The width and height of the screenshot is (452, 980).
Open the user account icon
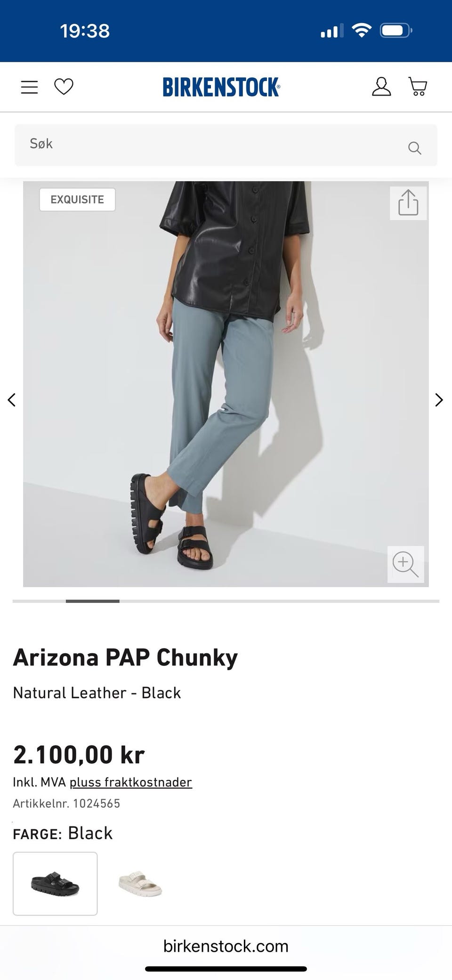381,87
